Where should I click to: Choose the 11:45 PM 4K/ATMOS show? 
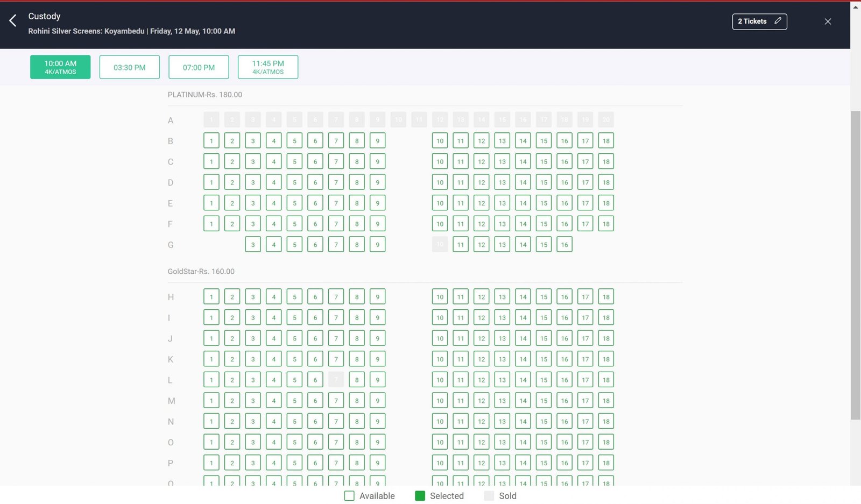[x=268, y=67]
